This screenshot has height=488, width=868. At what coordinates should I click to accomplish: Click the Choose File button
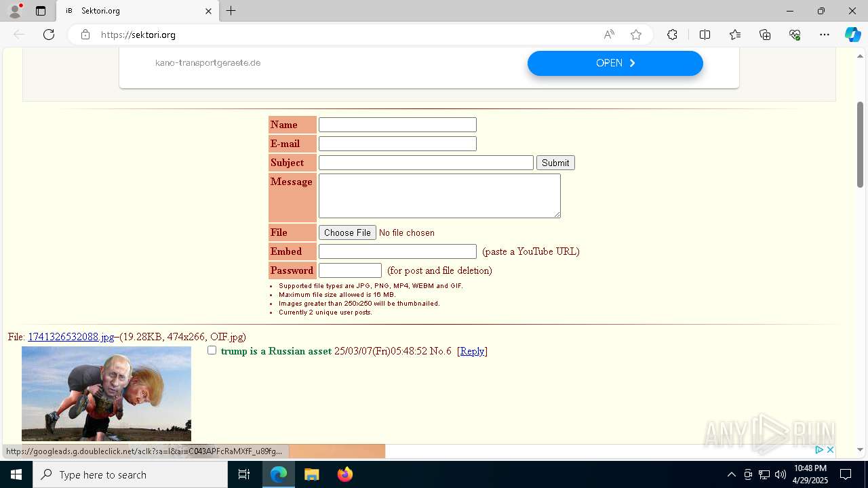(x=347, y=232)
